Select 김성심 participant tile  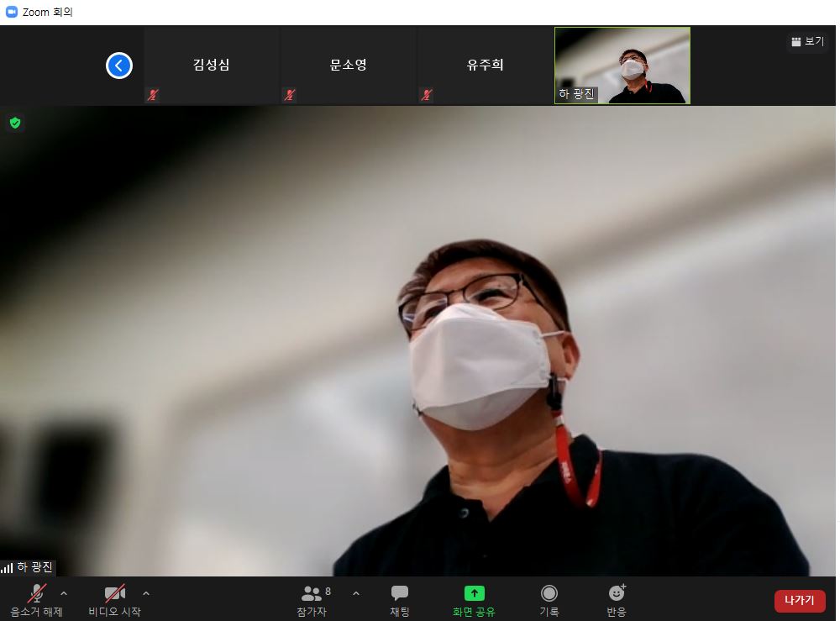211,66
